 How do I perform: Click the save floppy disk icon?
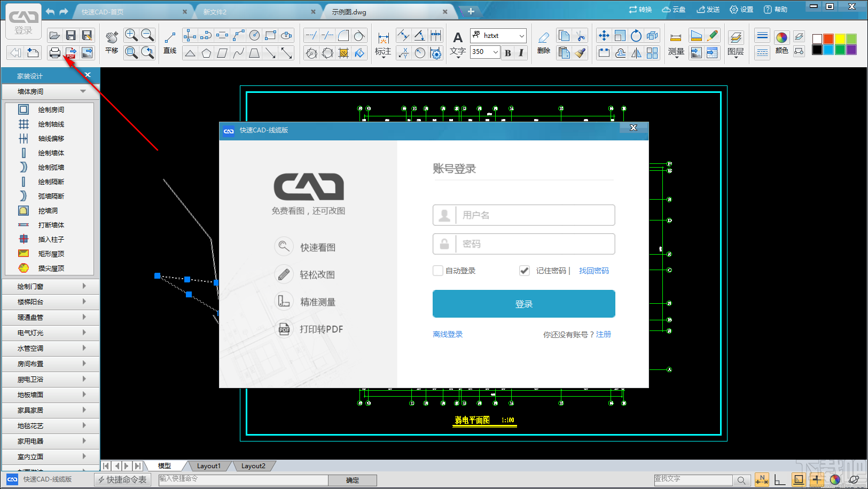[x=71, y=36]
